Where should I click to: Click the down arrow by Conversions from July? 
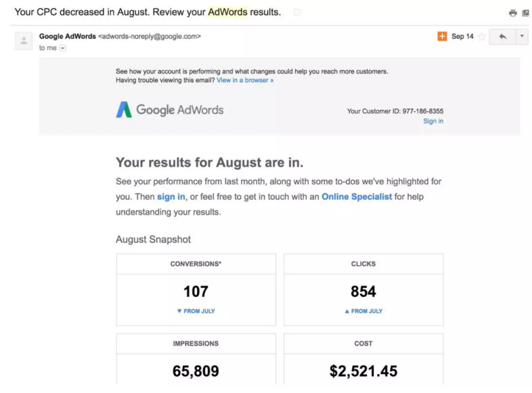(x=179, y=311)
